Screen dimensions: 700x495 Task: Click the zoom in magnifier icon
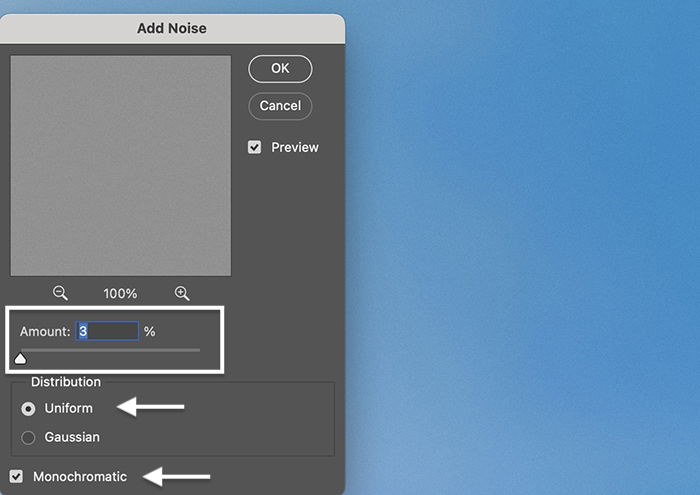coord(182,293)
